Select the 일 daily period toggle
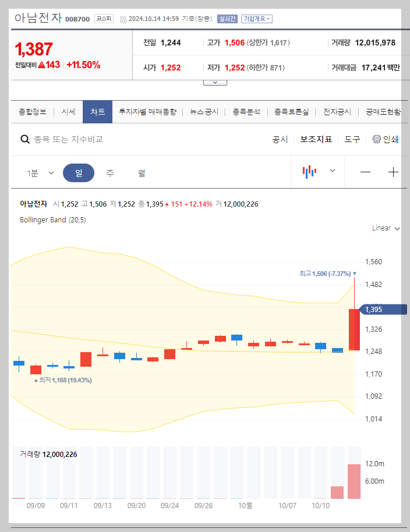This screenshot has width=410, height=532. pos(79,172)
